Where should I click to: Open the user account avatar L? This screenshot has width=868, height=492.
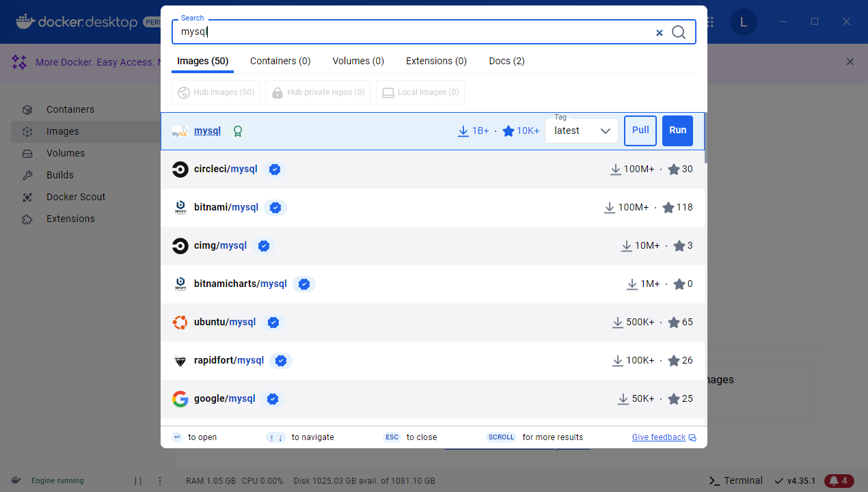[744, 23]
